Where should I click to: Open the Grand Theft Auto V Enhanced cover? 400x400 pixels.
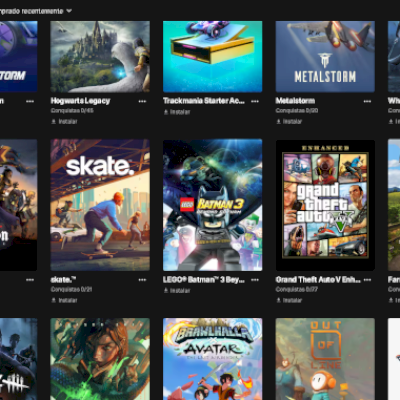point(325,205)
